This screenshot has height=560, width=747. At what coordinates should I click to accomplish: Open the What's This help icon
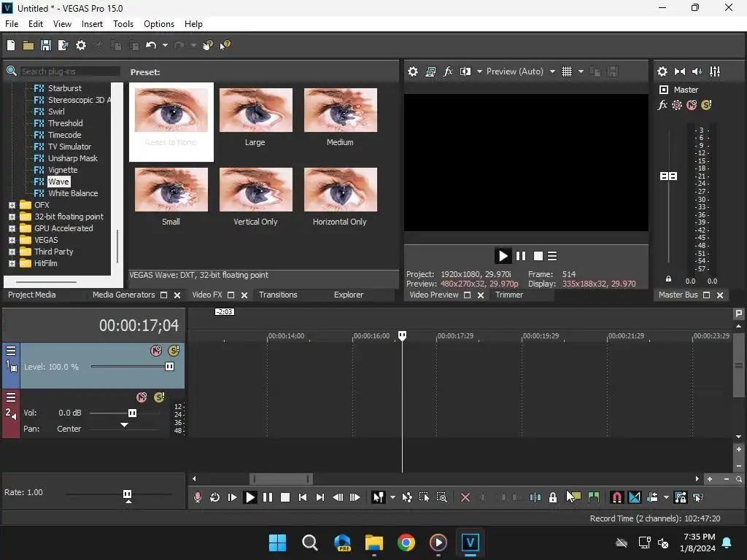(x=225, y=45)
